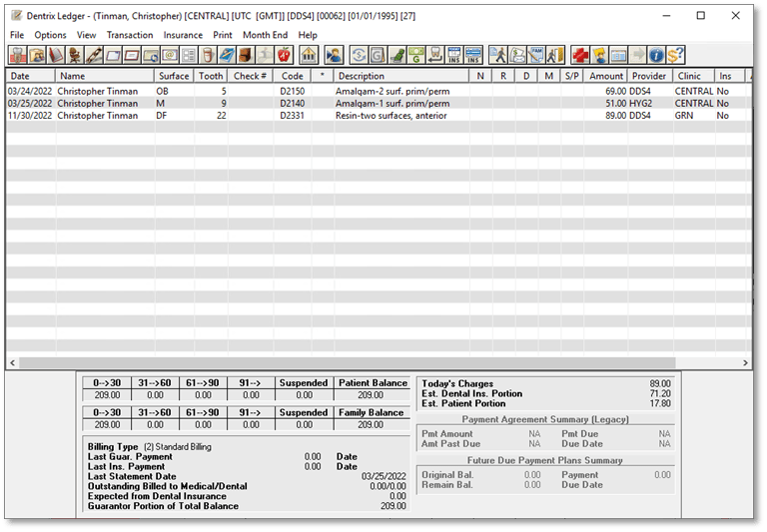The width and height of the screenshot is (767, 532).
Task: Click the horizontal scrollbar thumb
Action: tap(348, 362)
